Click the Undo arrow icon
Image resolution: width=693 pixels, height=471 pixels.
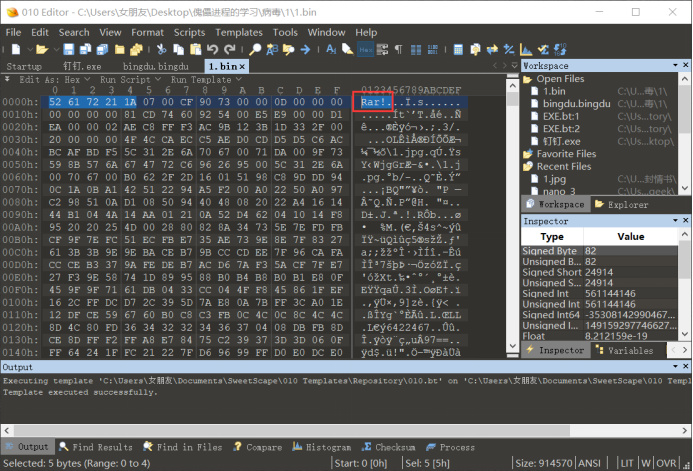coord(213,49)
